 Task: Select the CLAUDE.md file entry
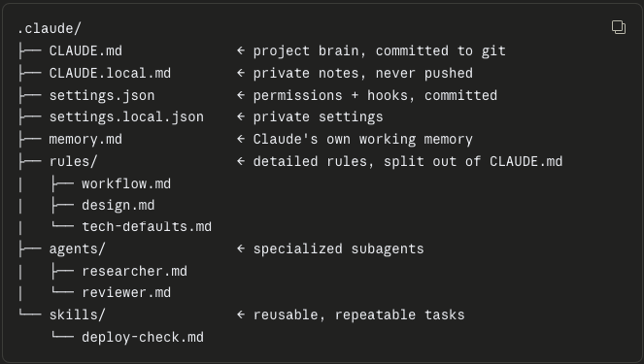(85, 50)
